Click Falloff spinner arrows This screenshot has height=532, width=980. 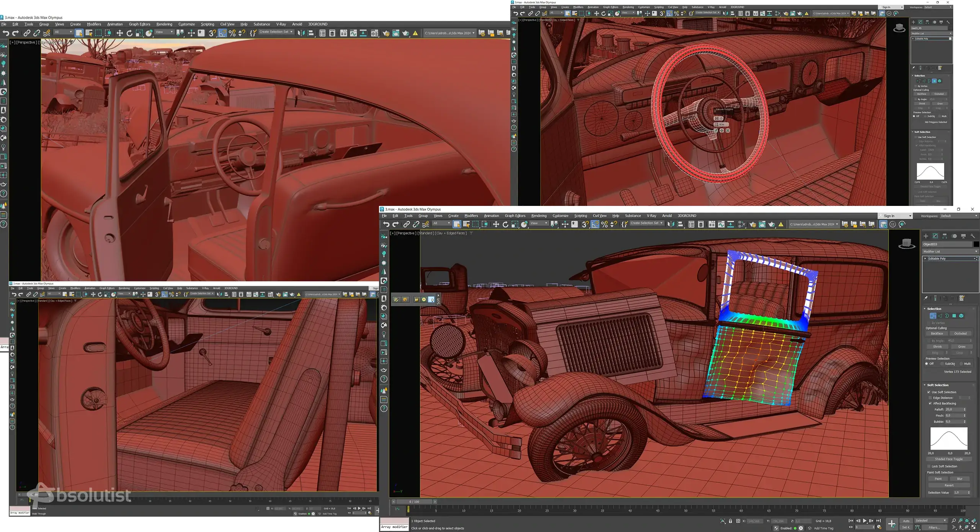click(965, 410)
